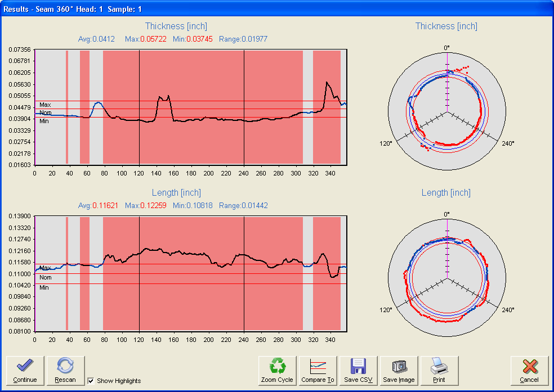The width and height of the screenshot is (554, 392).
Task: Click the Continue checkmark button
Action: (25, 371)
